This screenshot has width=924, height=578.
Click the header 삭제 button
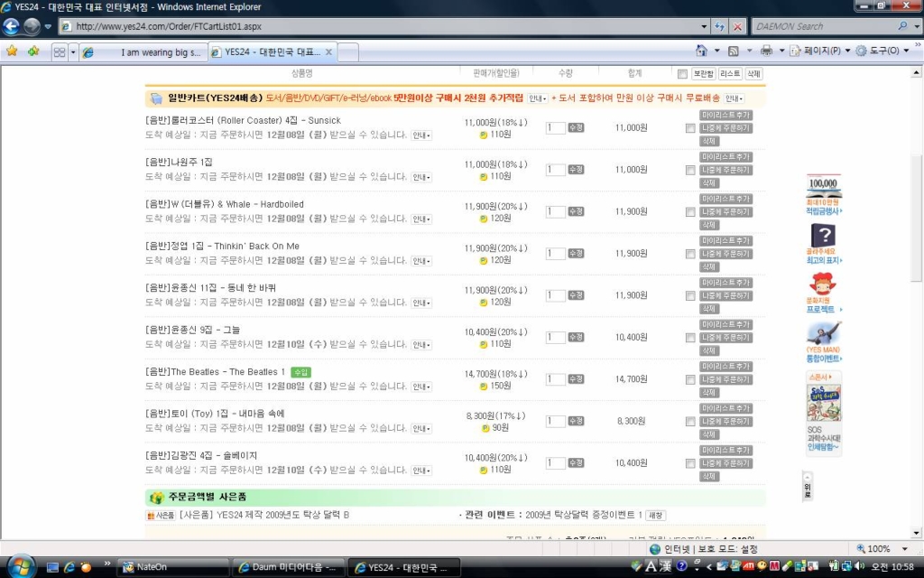[x=753, y=74]
